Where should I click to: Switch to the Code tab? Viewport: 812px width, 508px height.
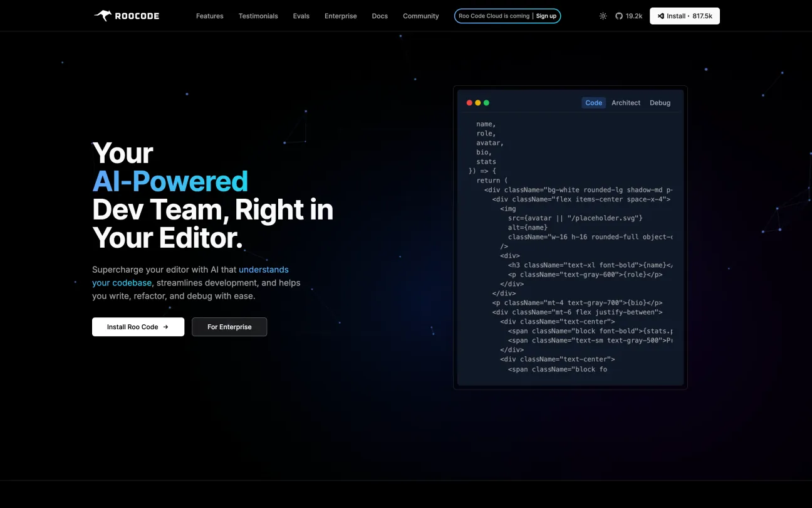(x=593, y=103)
